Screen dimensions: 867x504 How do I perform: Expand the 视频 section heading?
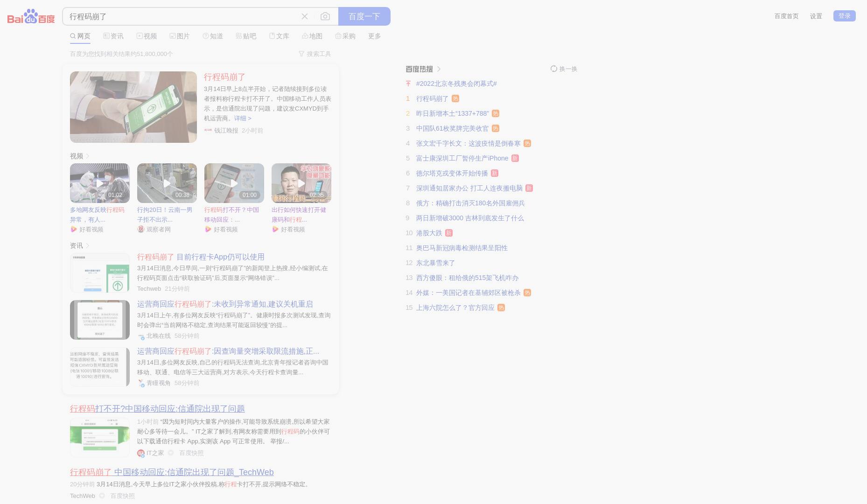point(79,156)
